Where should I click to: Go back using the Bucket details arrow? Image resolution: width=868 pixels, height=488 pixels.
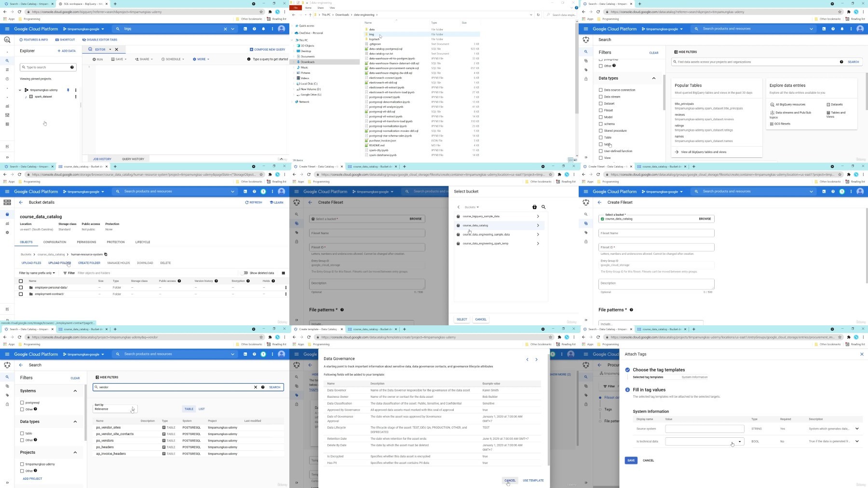click(x=21, y=202)
